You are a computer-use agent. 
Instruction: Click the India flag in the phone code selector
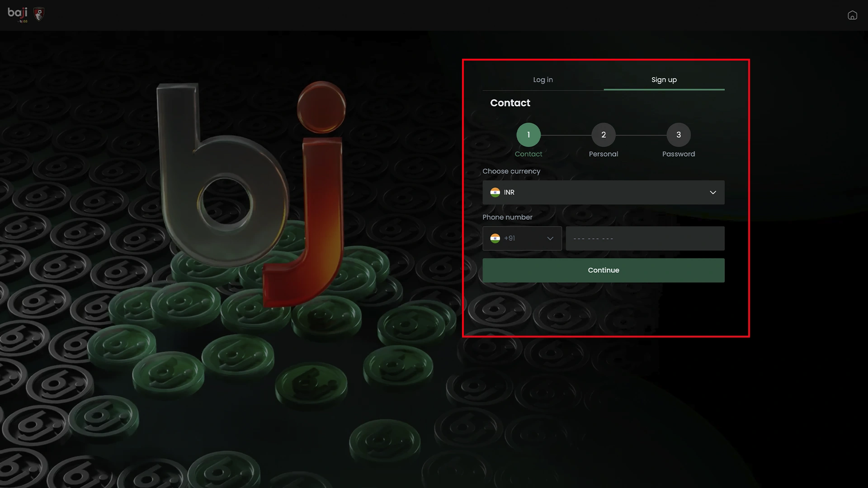(495, 239)
